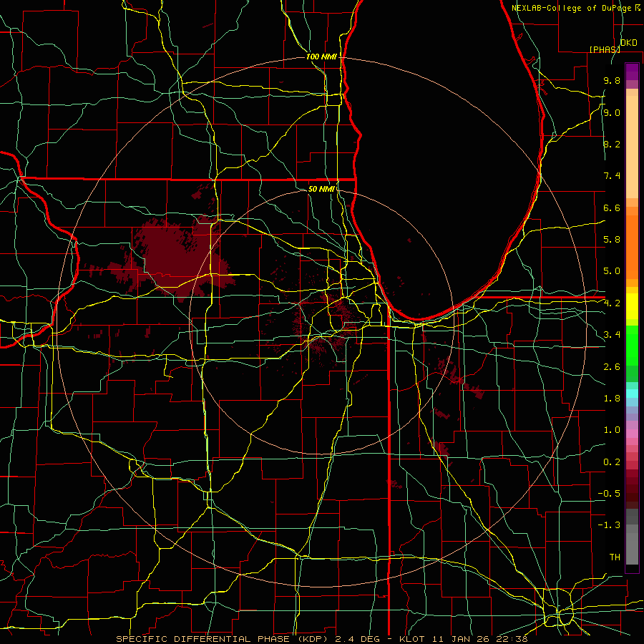Click the 1.8 scale value
Image resolution: width=644 pixels, height=644 pixels.
pyautogui.click(x=612, y=399)
